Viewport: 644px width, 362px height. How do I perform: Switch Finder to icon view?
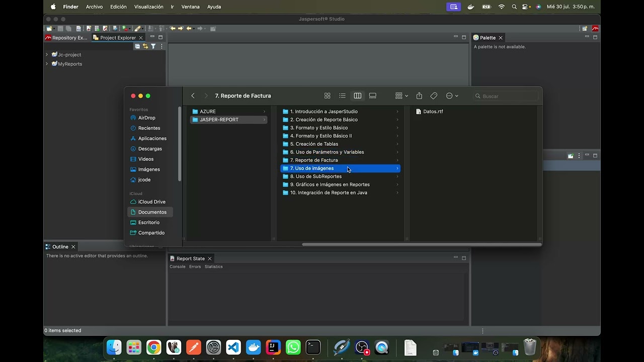327,96
